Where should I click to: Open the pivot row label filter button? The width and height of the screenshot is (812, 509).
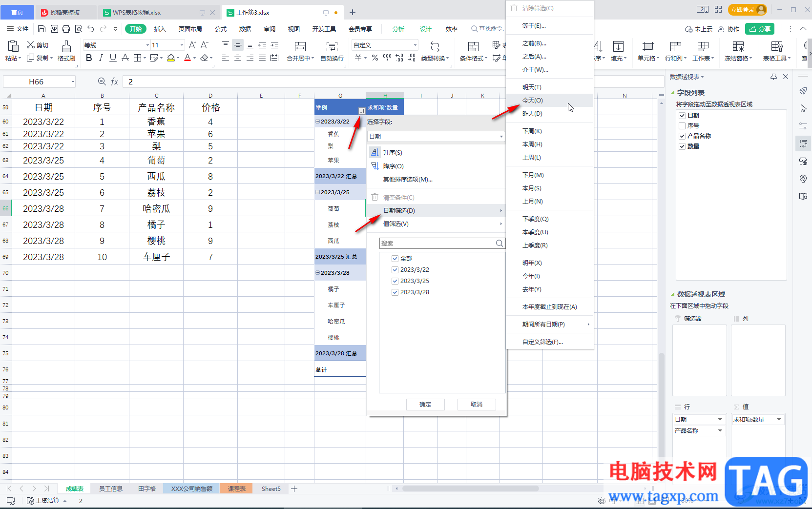point(362,111)
